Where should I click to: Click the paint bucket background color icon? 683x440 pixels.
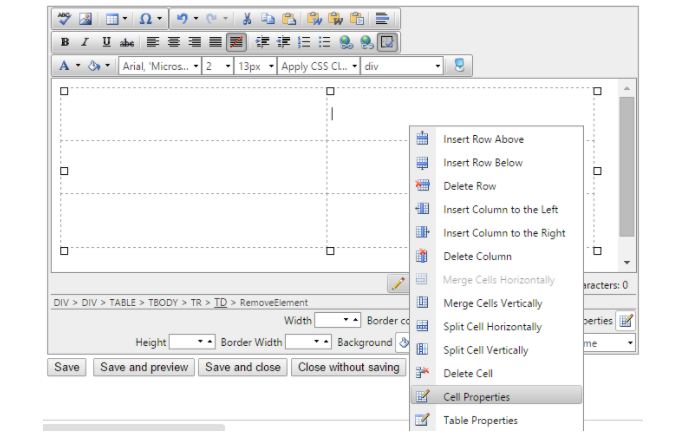[x=94, y=66]
